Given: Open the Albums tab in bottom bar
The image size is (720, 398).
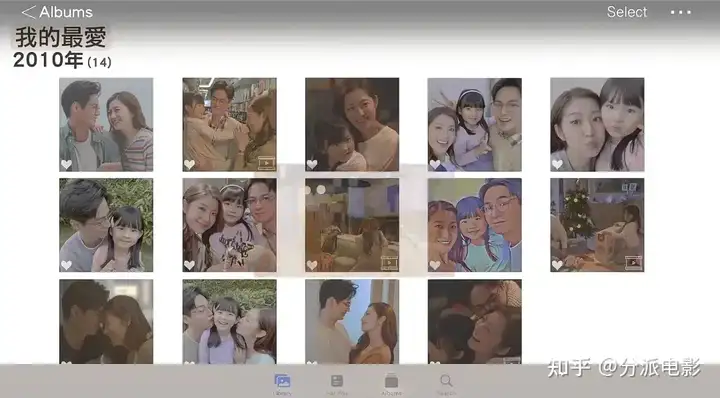Looking at the screenshot, I should point(391,384).
